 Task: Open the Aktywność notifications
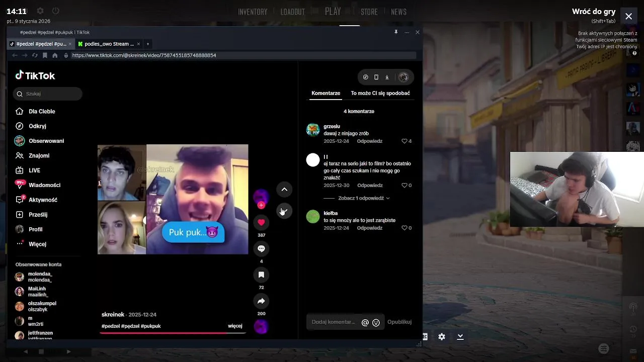(36, 200)
